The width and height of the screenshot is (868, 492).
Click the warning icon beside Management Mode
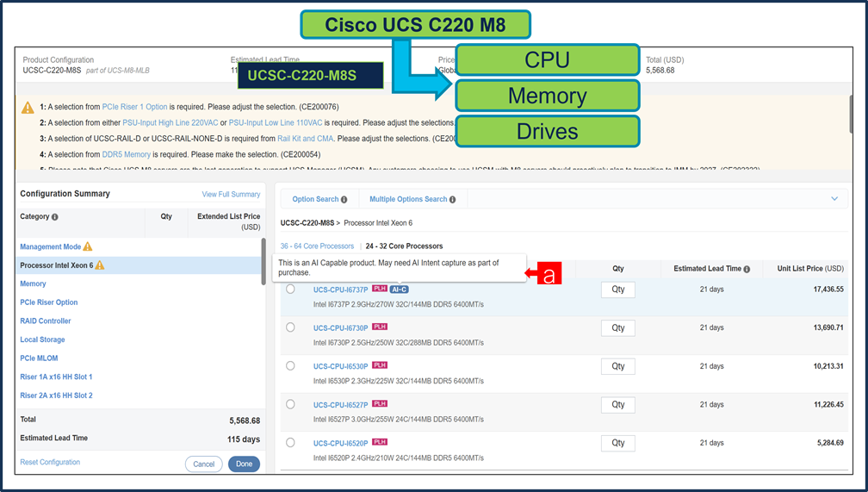pyautogui.click(x=88, y=246)
